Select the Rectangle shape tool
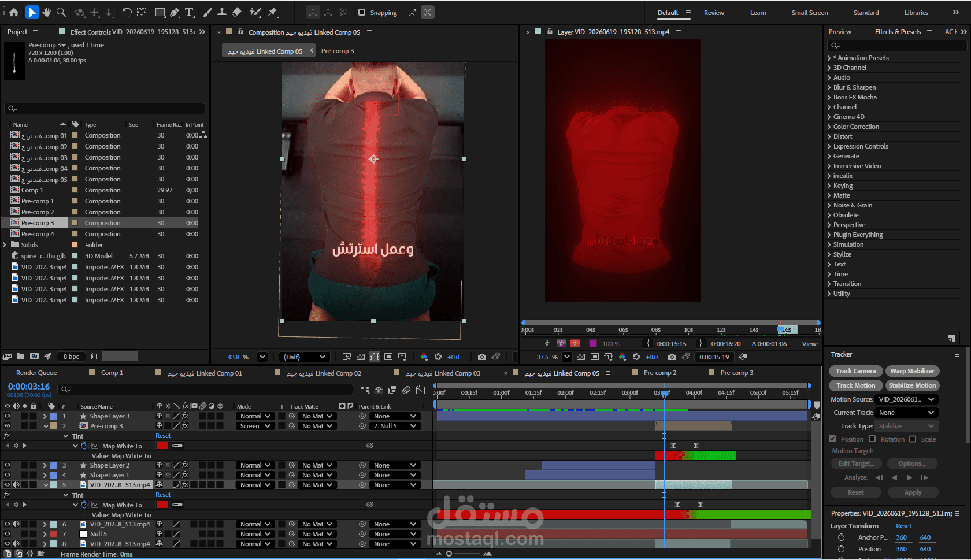The width and height of the screenshot is (971, 560). [x=160, y=12]
